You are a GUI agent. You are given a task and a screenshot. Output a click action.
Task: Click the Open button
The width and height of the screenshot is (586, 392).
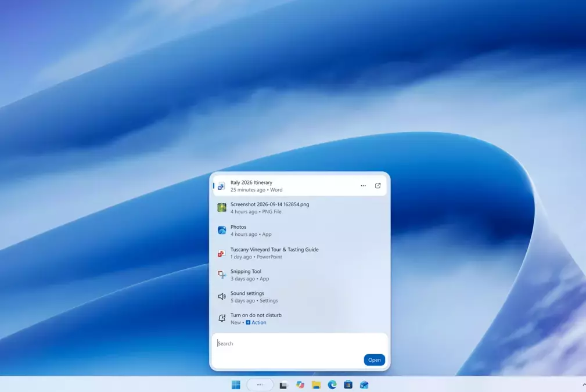[374, 360]
